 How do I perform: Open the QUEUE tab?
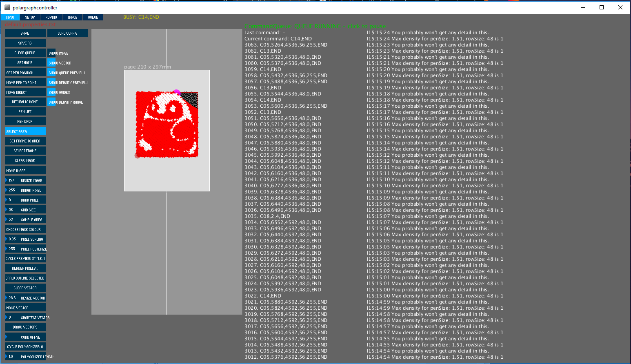[93, 17]
